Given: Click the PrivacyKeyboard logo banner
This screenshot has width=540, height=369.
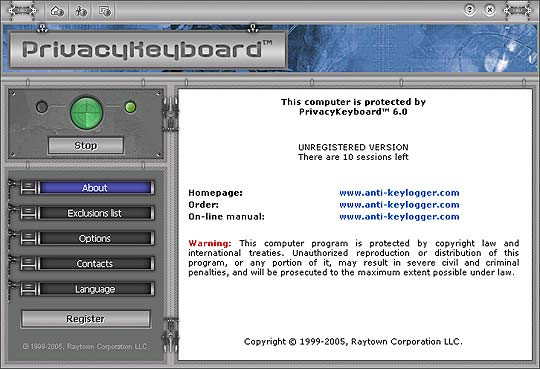Looking at the screenshot, I should [x=148, y=50].
